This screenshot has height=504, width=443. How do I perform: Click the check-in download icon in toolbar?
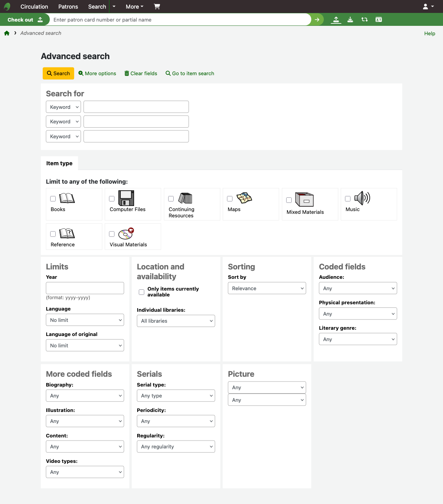click(x=350, y=20)
